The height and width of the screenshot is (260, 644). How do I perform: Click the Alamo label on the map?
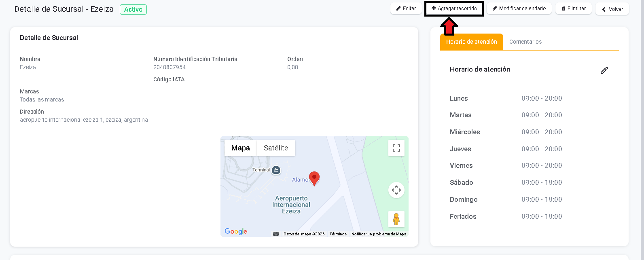click(300, 180)
